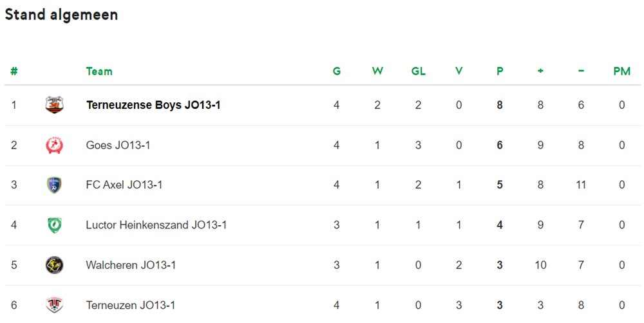Select Walcheren JO13-1 team name
The width and height of the screenshot is (644, 323).
point(131,265)
